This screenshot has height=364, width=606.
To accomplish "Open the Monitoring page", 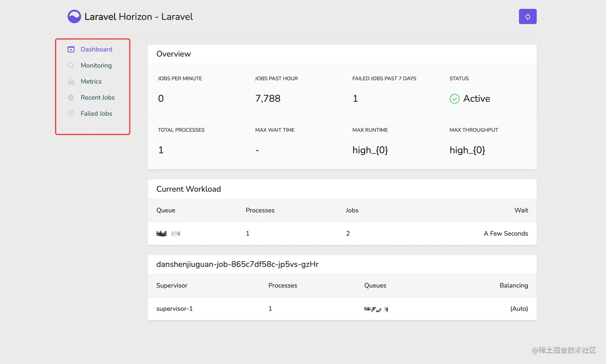I will pos(96,65).
